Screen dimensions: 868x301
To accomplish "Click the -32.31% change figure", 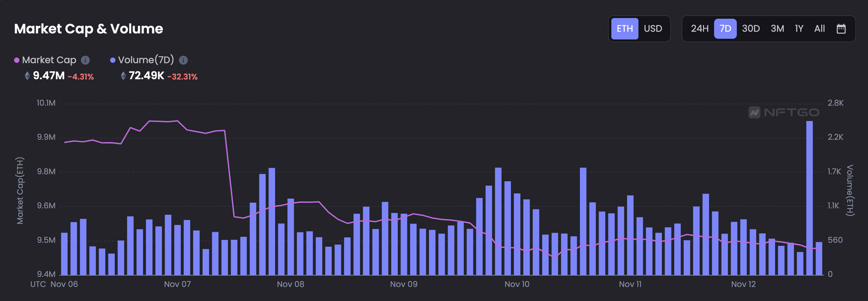I will (x=183, y=77).
